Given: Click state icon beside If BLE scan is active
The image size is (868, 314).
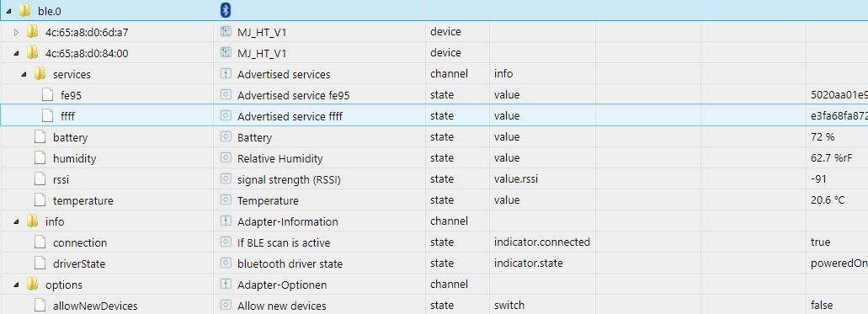Looking at the screenshot, I should (226, 242).
